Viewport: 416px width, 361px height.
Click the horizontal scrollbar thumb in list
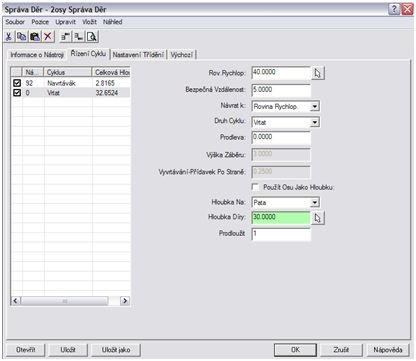click(64, 301)
